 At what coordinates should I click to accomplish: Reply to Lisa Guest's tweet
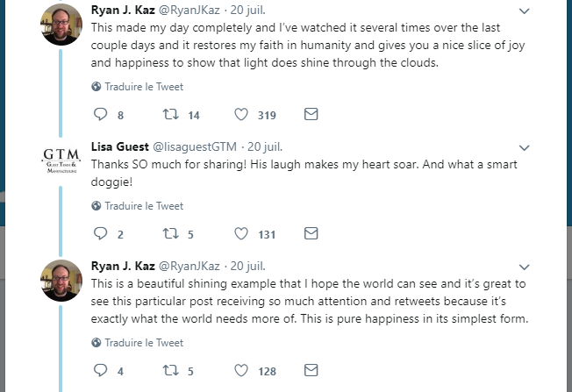click(100, 234)
